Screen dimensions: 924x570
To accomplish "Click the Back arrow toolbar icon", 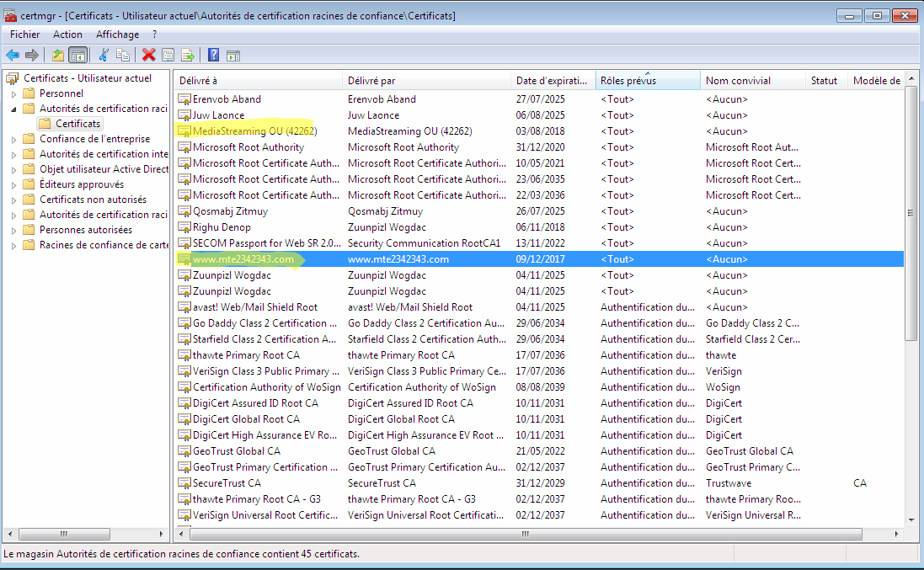I will pyautogui.click(x=13, y=56).
